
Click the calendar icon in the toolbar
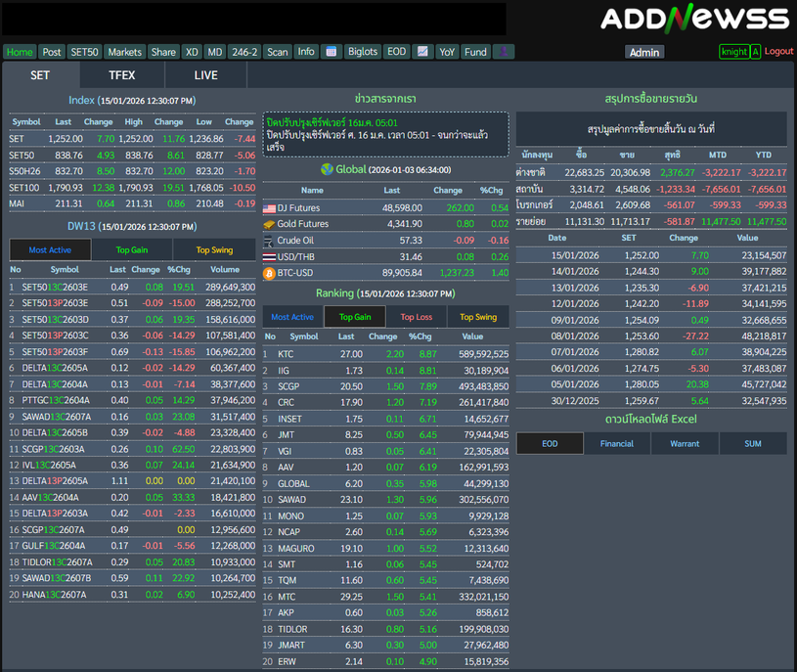[x=331, y=52]
